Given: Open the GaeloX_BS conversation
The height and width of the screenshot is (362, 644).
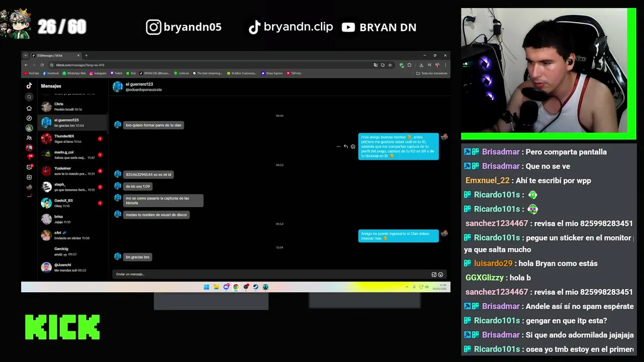Looking at the screenshot, I should 73,203.
